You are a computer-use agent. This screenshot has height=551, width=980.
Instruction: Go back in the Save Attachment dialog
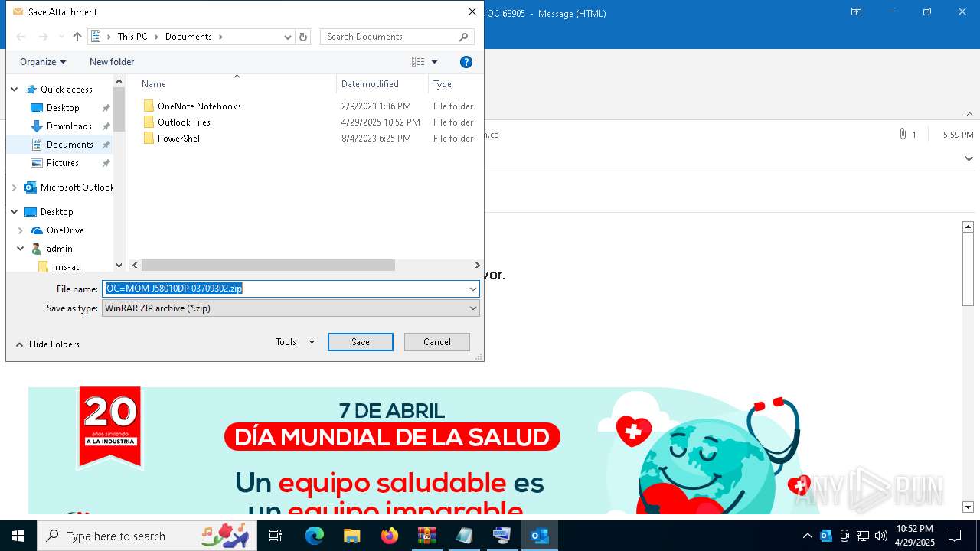21,37
